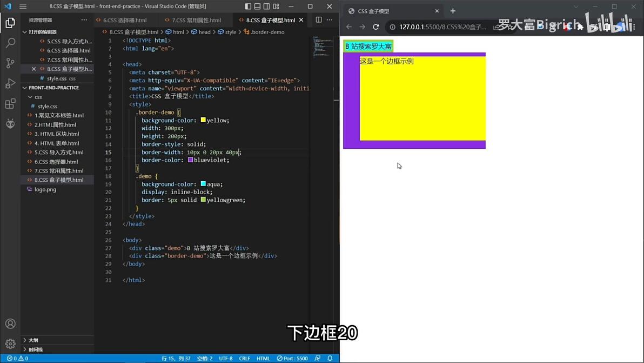Screen dimensions: 644x363
Task: Close the CSS 盒子模型 browser tab
Action: (x=437, y=11)
